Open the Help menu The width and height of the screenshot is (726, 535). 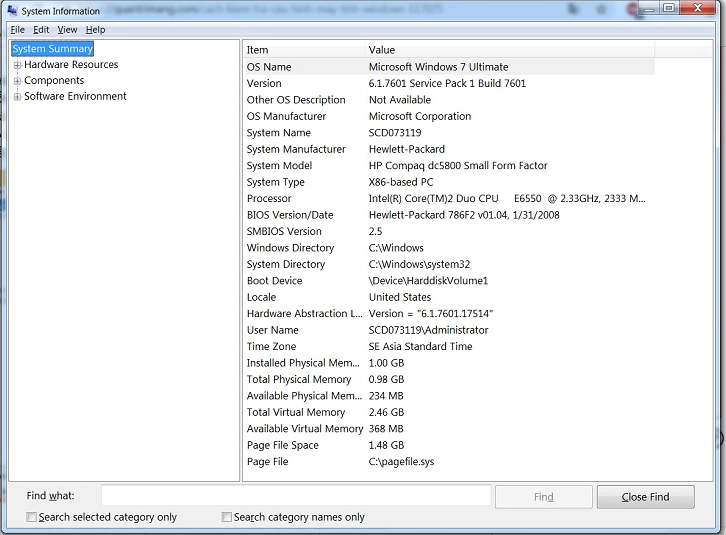tap(95, 30)
